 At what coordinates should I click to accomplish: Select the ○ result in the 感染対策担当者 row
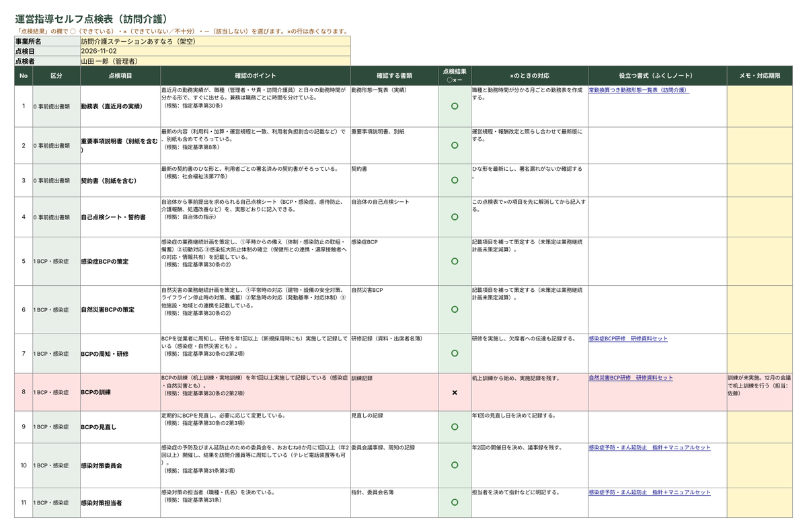[455, 502]
